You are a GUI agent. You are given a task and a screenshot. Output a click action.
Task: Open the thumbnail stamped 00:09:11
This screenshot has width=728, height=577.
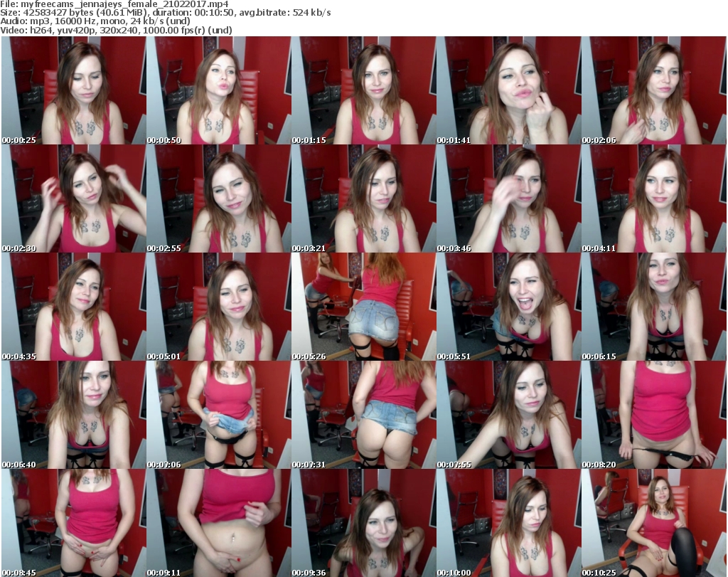[x=219, y=523]
